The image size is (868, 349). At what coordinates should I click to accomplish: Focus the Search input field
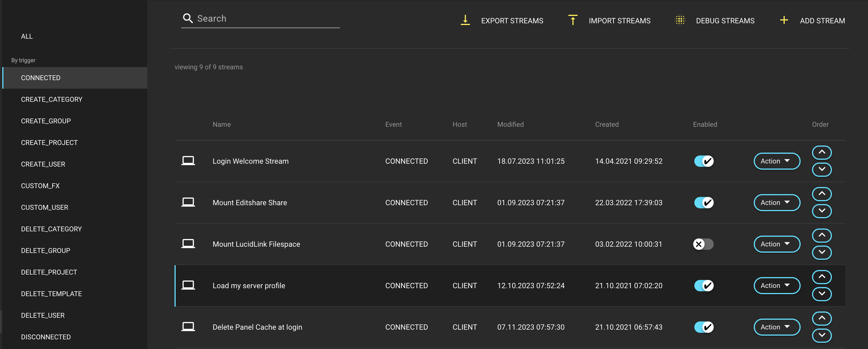266,18
